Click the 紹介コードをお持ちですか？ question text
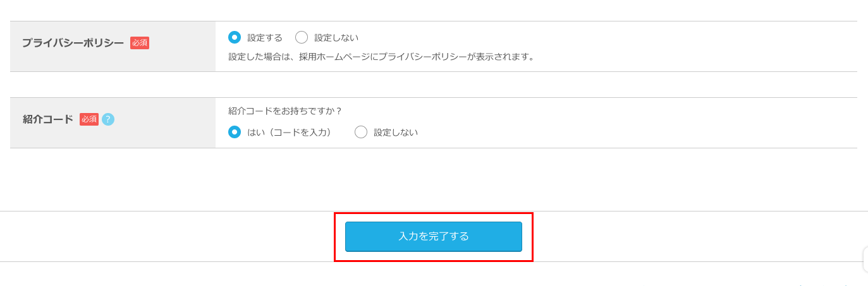Viewport: 868px width, 286px height. [285, 111]
